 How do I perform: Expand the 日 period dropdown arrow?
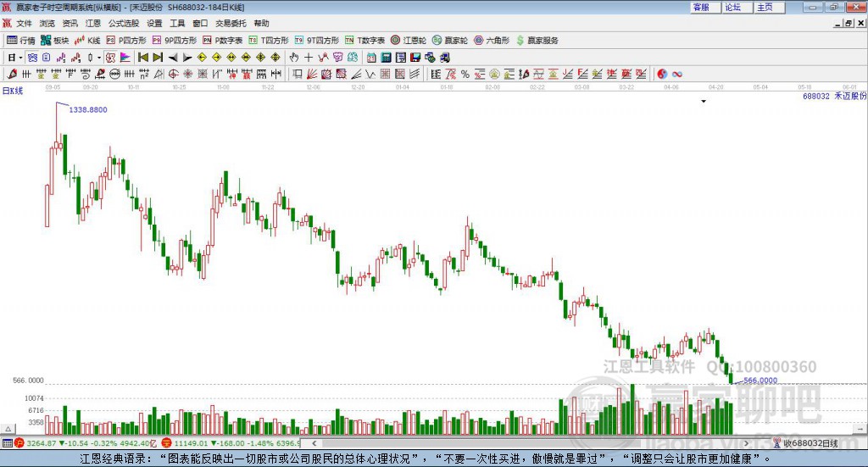coord(20,58)
